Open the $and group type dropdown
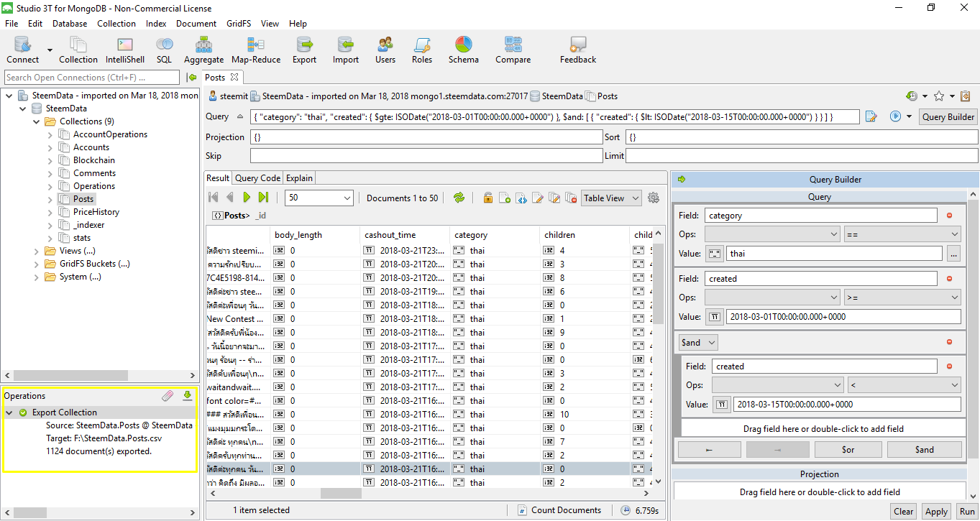The image size is (980, 521). click(698, 343)
